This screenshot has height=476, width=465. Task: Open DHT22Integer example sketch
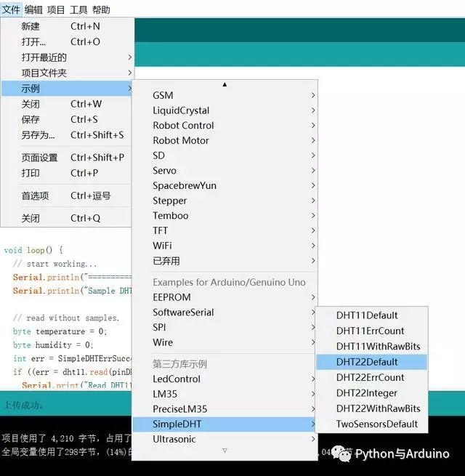(x=372, y=393)
